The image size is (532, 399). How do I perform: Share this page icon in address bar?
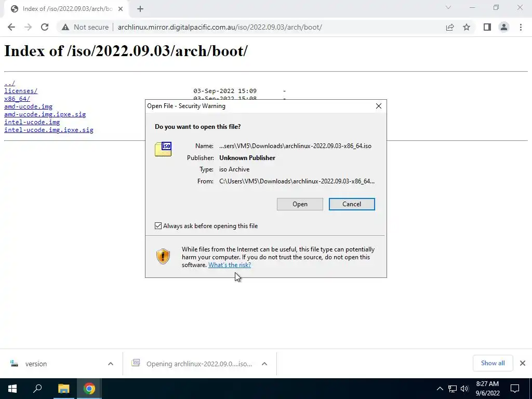450,27
